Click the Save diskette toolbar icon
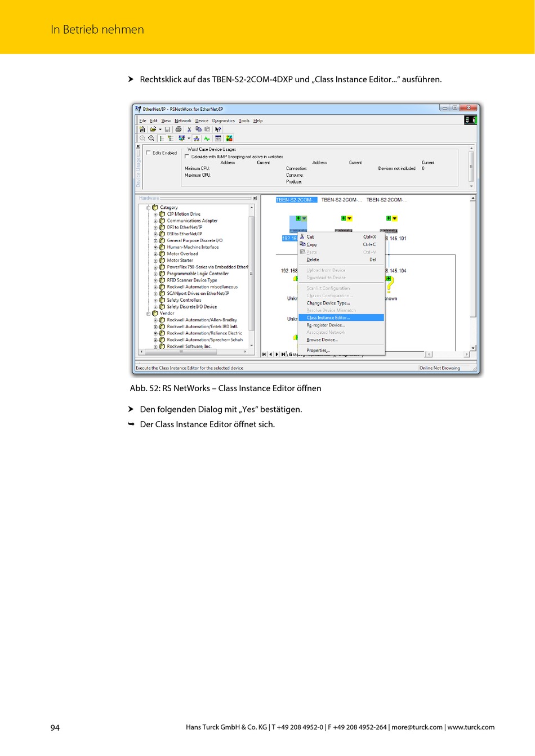Screen dimensions: 535x756 click(167, 129)
